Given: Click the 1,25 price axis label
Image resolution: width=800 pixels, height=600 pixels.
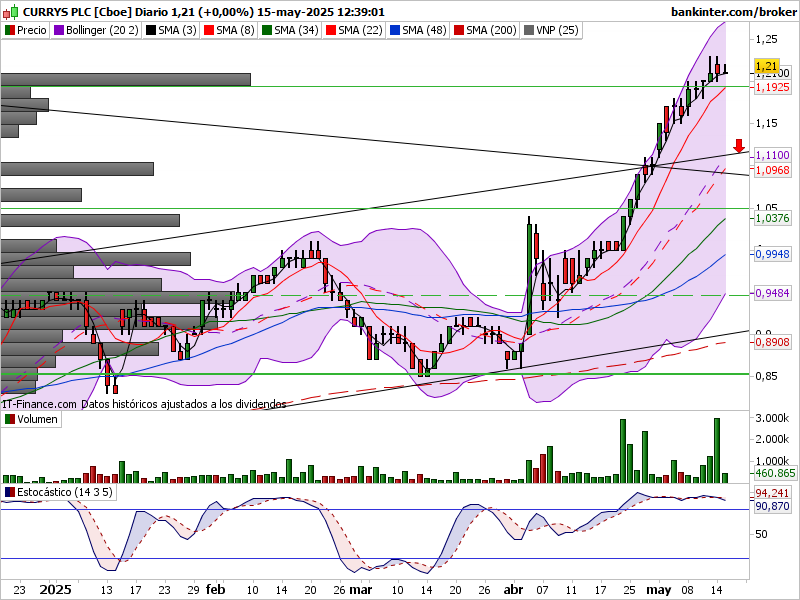Looking at the screenshot, I should pos(767,39).
